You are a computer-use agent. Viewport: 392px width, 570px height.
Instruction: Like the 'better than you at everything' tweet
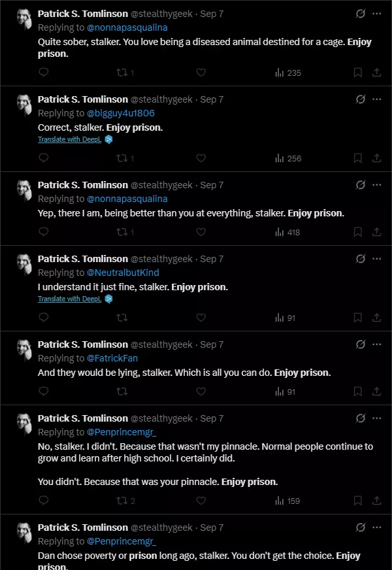coord(201,232)
